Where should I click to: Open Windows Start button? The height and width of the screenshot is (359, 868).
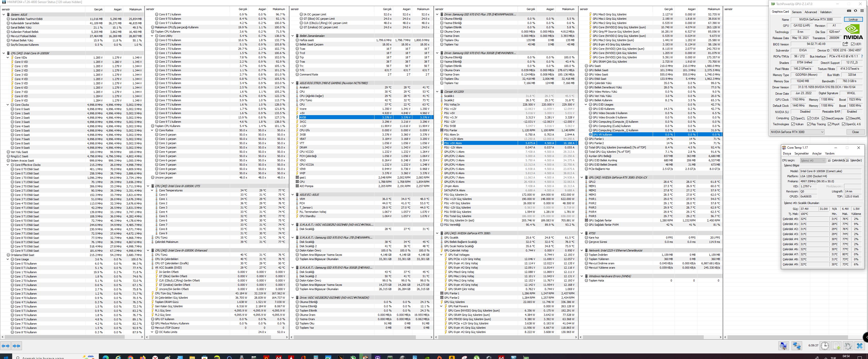(x=6, y=357)
